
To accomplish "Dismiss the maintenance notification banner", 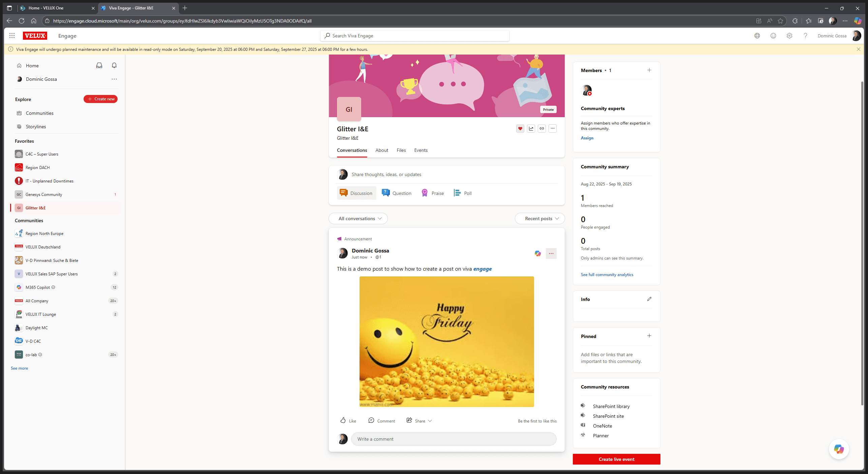I will click(x=859, y=49).
